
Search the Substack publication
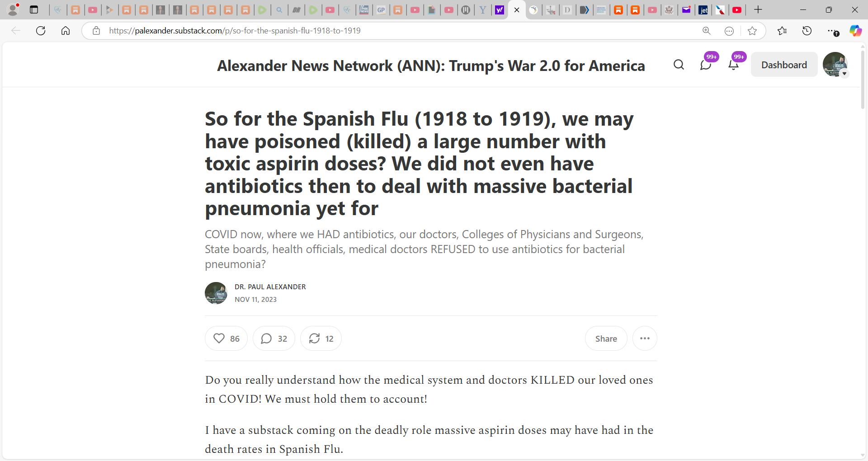click(x=679, y=65)
